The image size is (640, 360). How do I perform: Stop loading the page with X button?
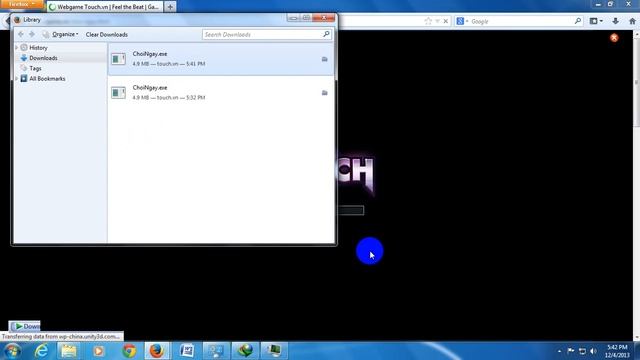click(446, 21)
